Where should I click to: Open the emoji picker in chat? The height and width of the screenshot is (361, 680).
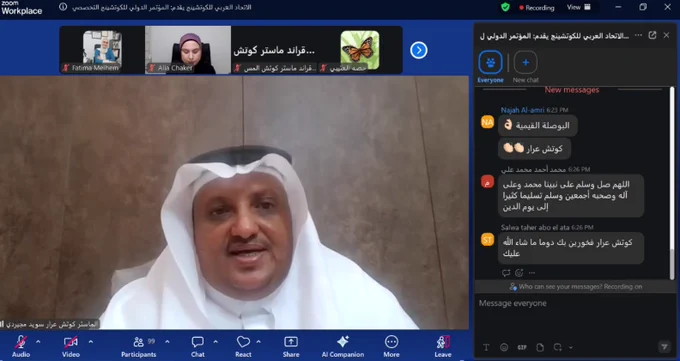pyautogui.click(x=504, y=348)
